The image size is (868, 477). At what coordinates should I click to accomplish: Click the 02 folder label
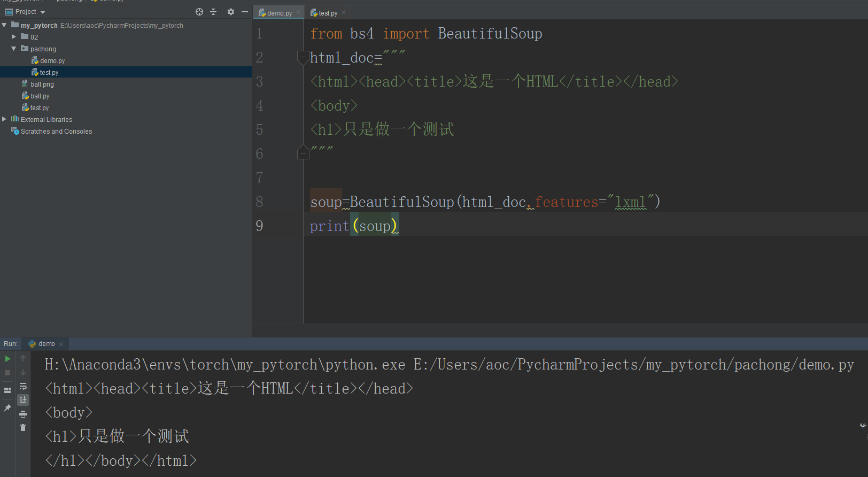[x=34, y=37]
